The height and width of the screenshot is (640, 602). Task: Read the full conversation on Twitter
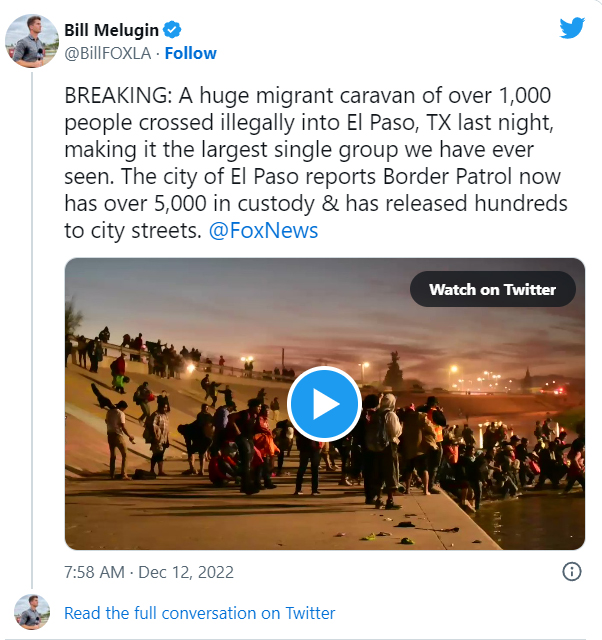[200, 613]
